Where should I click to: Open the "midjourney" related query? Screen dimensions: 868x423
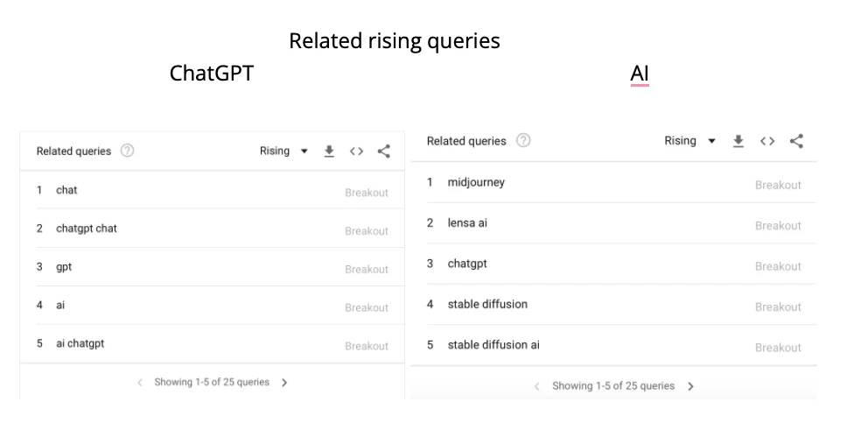point(476,183)
